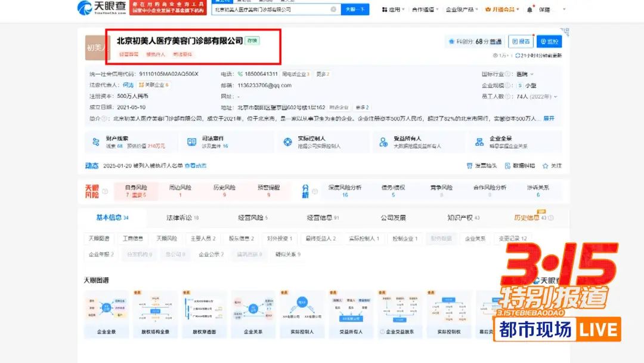This screenshot has height=363, width=644.
Task: Click the 股东信息 2 sub-tab
Action: (x=241, y=238)
